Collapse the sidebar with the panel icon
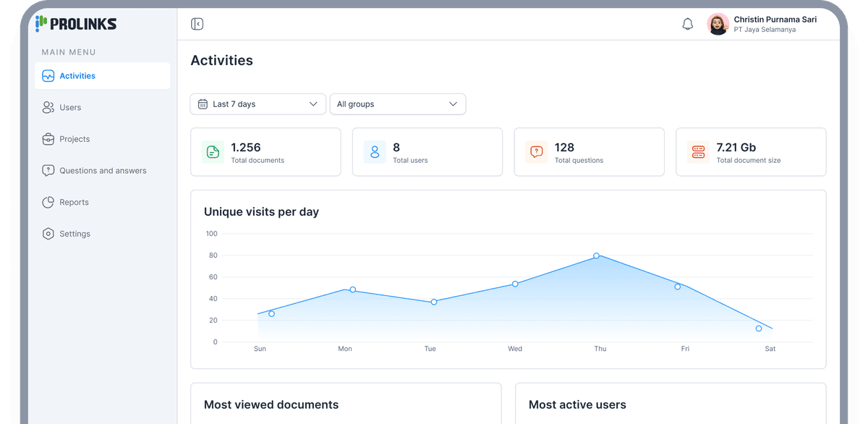Viewport: 868px width, 424px height. (x=197, y=24)
